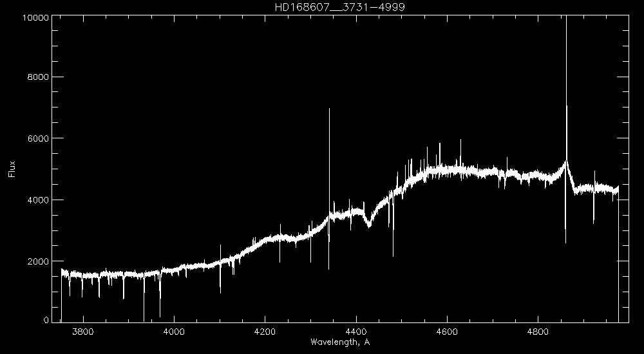644x354 pixels.
Task: Click the 0 y-axis tick label
Action: click(46, 321)
